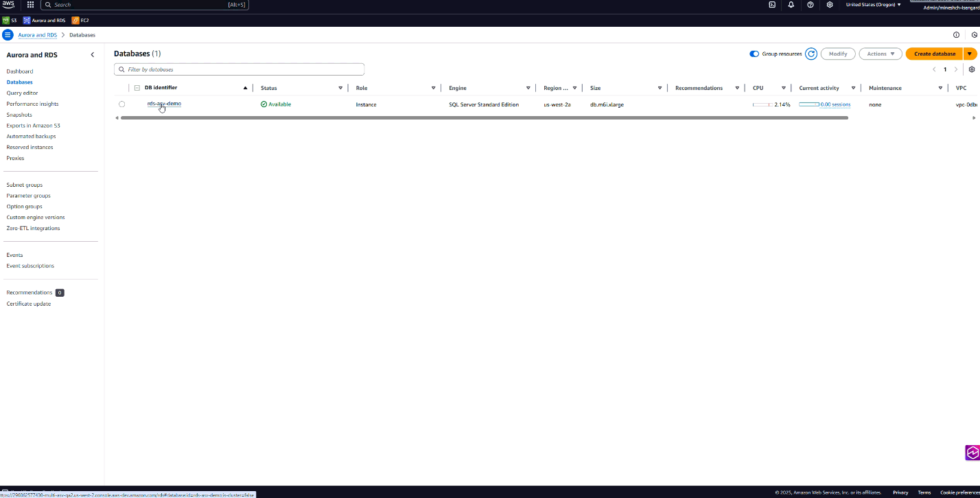Viewport: 980px width, 498px height.
Task: Open the Actions dropdown
Action: pyautogui.click(x=880, y=54)
